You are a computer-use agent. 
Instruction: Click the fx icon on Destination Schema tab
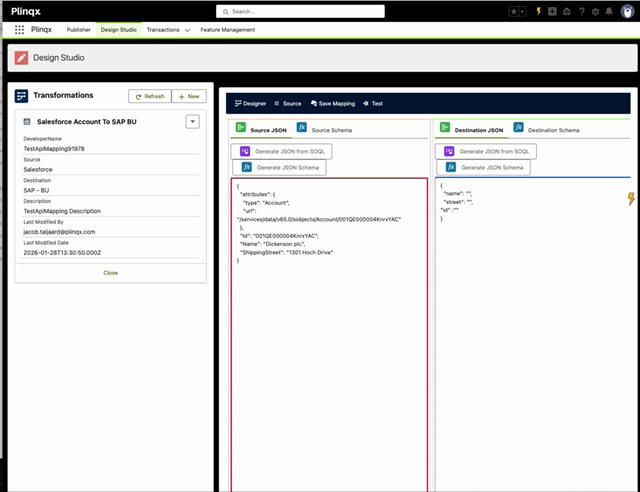[518, 127]
